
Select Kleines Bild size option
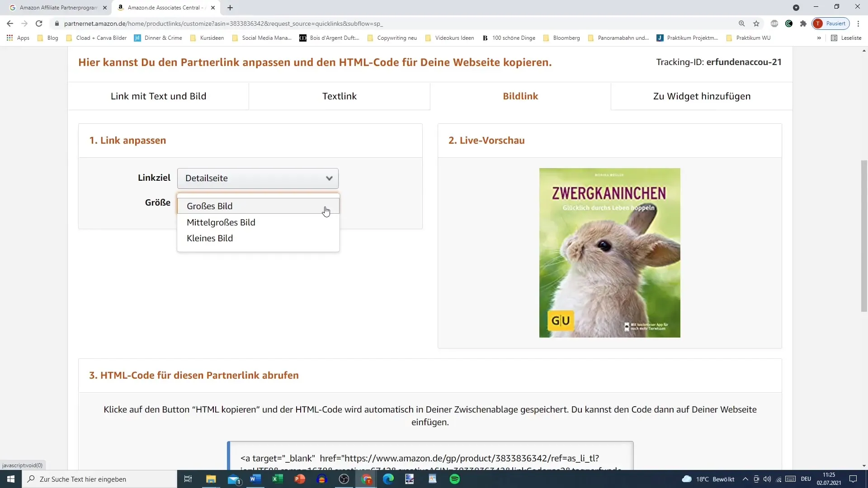258,238
